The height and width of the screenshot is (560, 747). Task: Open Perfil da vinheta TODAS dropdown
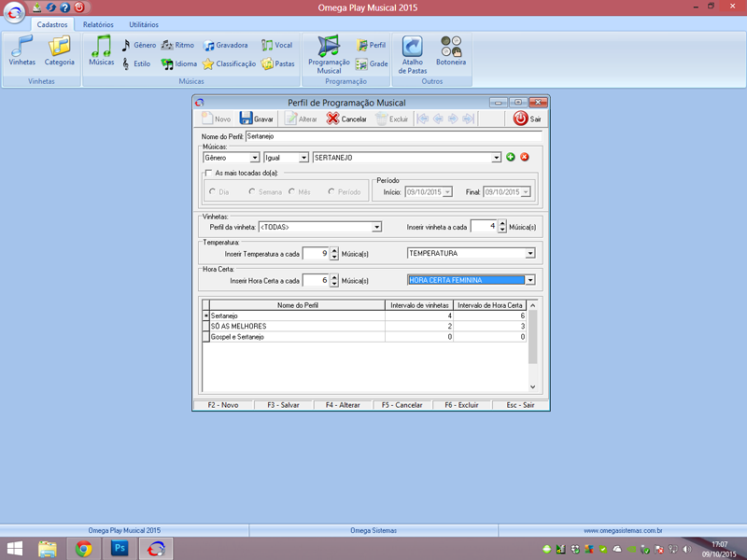click(377, 227)
